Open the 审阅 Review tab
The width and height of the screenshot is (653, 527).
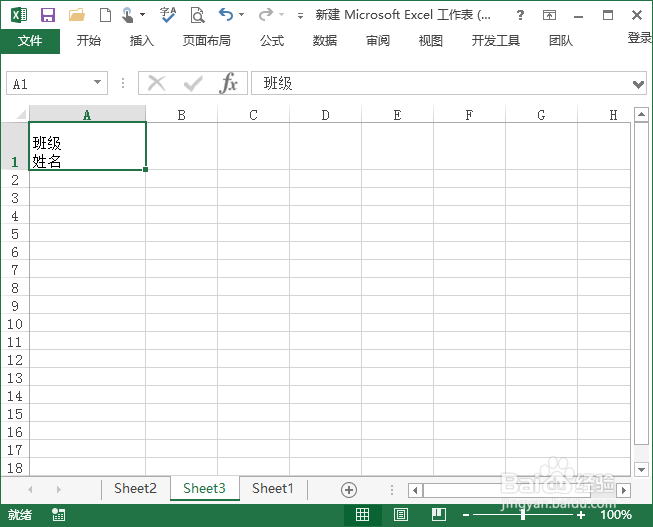tap(378, 41)
